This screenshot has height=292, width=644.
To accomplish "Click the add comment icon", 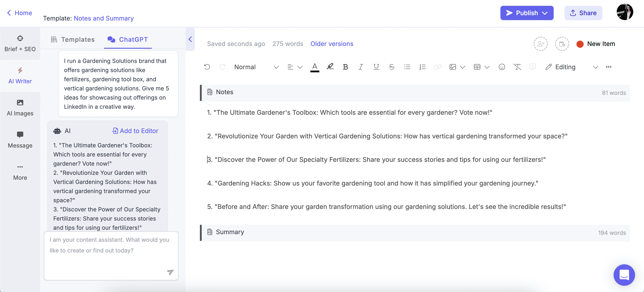I will pyautogui.click(x=533, y=67).
